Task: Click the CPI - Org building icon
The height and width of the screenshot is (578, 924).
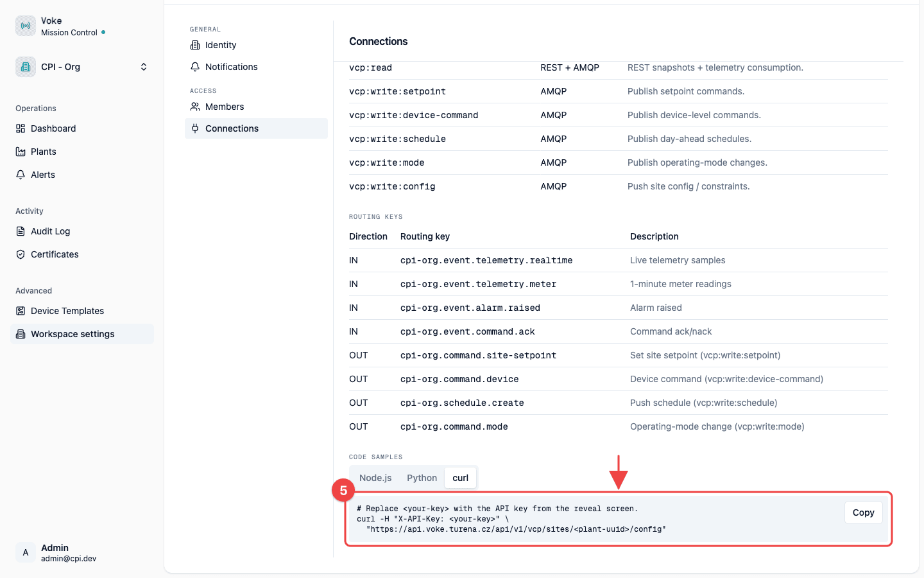Action: coord(26,67)
